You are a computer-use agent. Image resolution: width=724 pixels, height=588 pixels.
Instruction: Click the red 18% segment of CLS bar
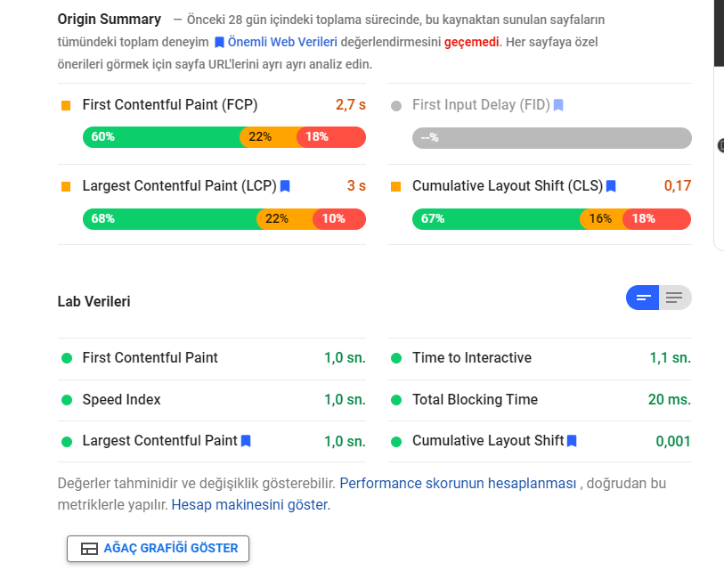(x=656, y=219)
